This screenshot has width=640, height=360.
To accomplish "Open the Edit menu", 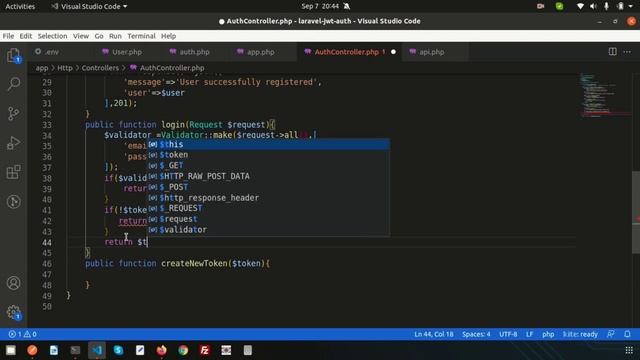I will pyautogui.click(x=26, y=36).
